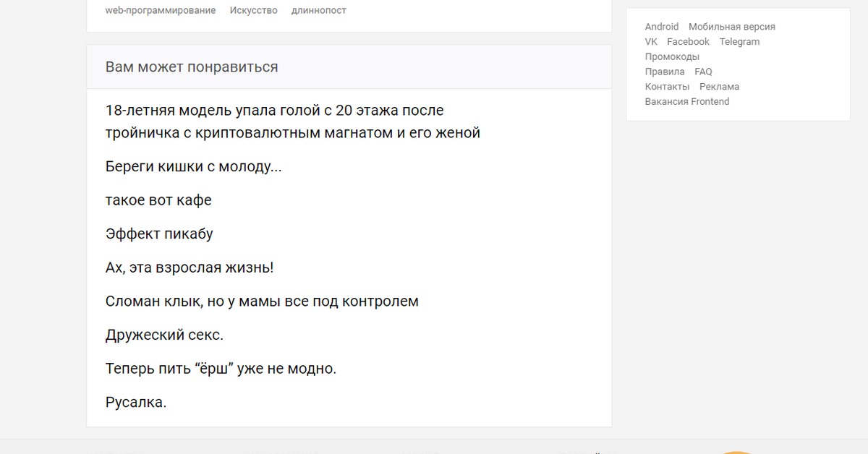
Task: Switch to Мобильная версия
Action: coord(731,27)
